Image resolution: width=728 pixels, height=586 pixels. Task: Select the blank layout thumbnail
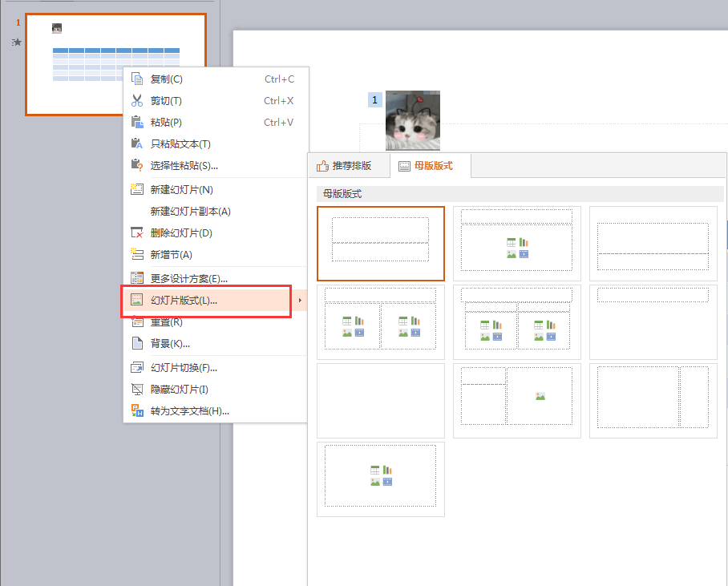click(381, 401)
